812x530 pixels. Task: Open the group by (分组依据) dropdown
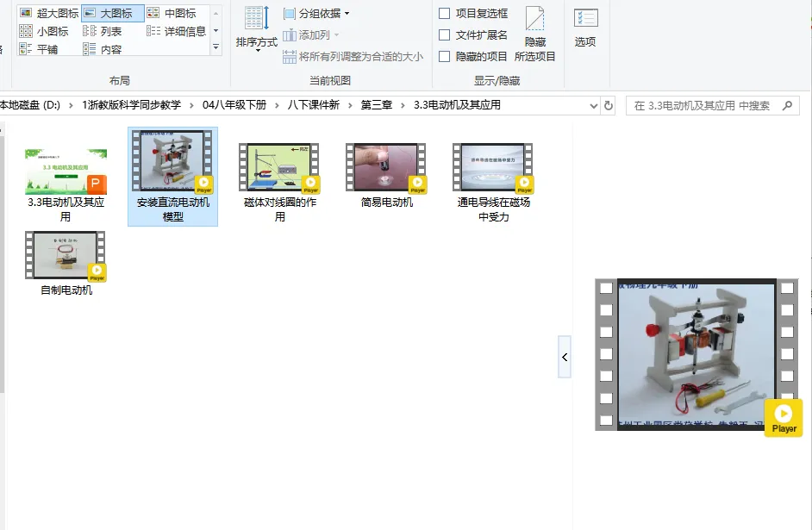[316, 14]
